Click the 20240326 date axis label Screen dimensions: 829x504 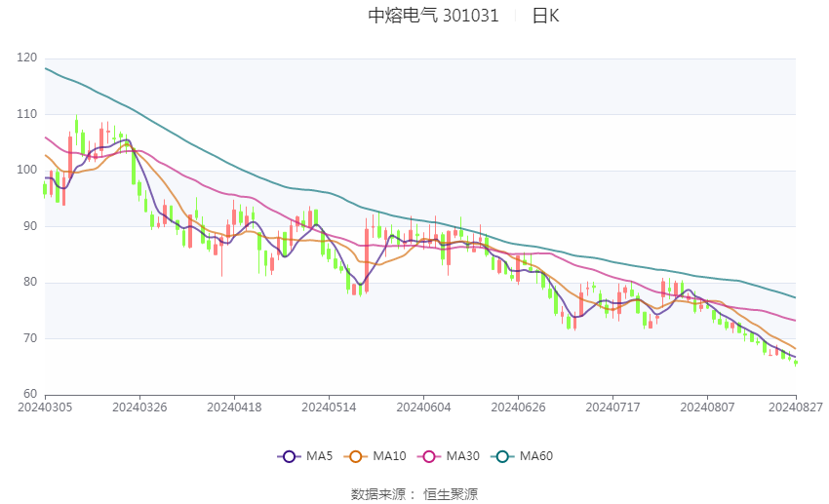click(x=139, y=407)
